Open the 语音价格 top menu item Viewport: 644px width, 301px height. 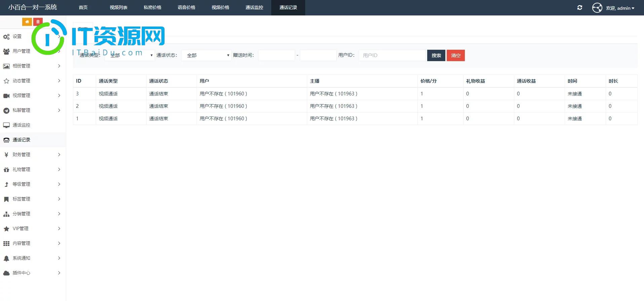[x=186, y=7]
